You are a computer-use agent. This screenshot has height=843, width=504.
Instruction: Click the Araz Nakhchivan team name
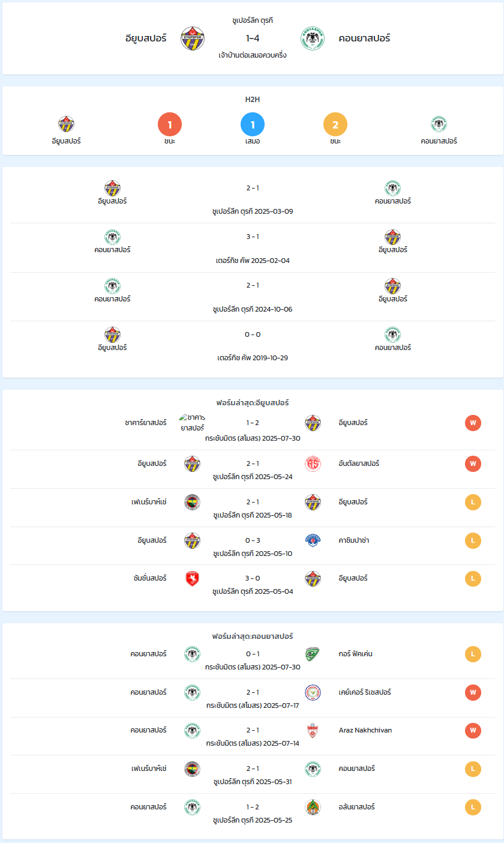click(x=367, y=730)
